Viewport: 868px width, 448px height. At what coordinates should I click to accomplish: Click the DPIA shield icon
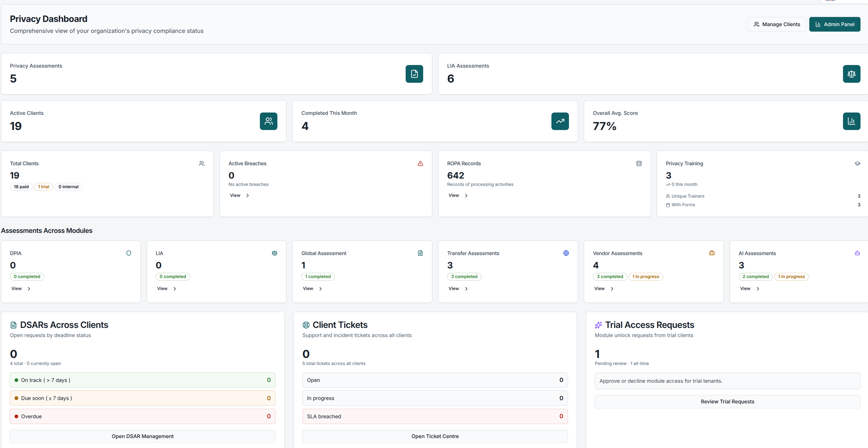(128, 253)
